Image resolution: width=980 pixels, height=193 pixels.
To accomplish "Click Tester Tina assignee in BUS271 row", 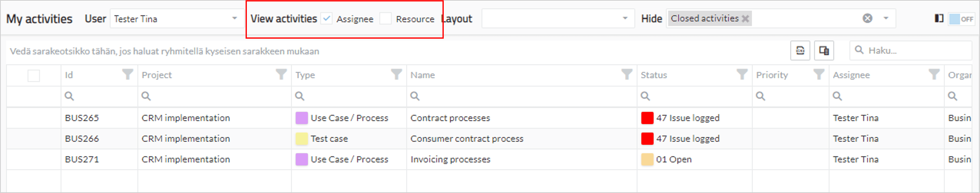I will [x=856, y=159].
